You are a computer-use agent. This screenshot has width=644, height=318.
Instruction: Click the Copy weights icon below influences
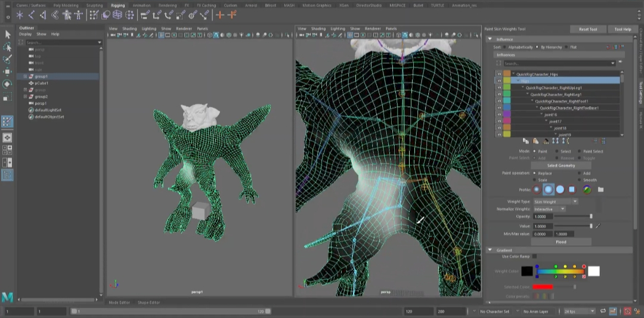point(525,141)
